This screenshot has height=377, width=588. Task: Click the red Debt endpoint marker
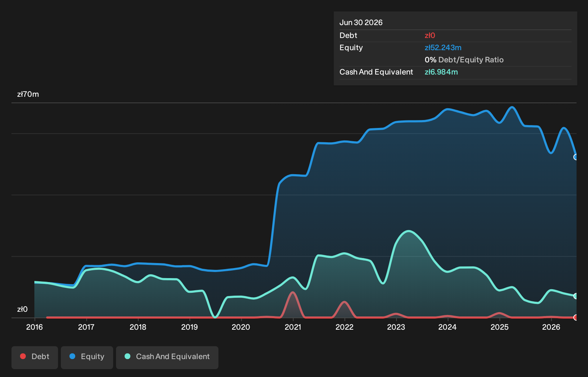(x=576, y=318)
